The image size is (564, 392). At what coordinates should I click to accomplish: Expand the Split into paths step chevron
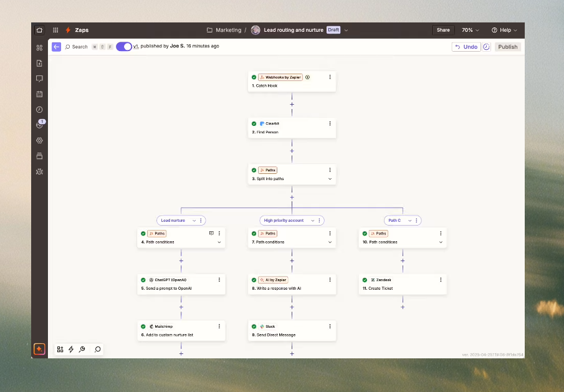click(x=330, y=179)
